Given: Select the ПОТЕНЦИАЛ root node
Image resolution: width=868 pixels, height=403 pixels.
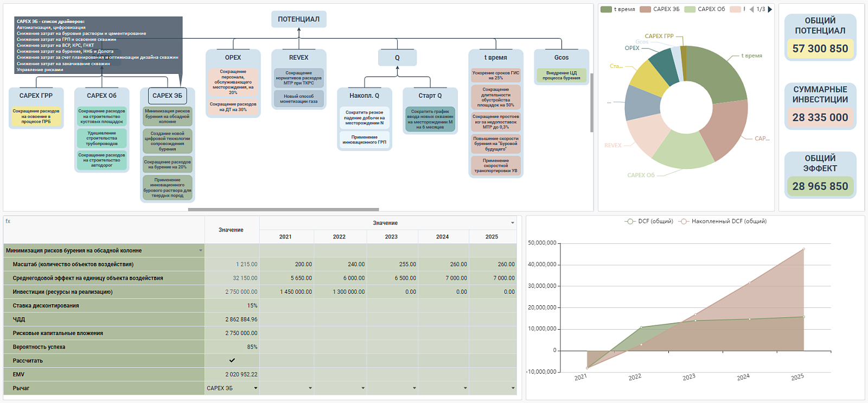Looking at the screenshot, I should coord(299,19).
